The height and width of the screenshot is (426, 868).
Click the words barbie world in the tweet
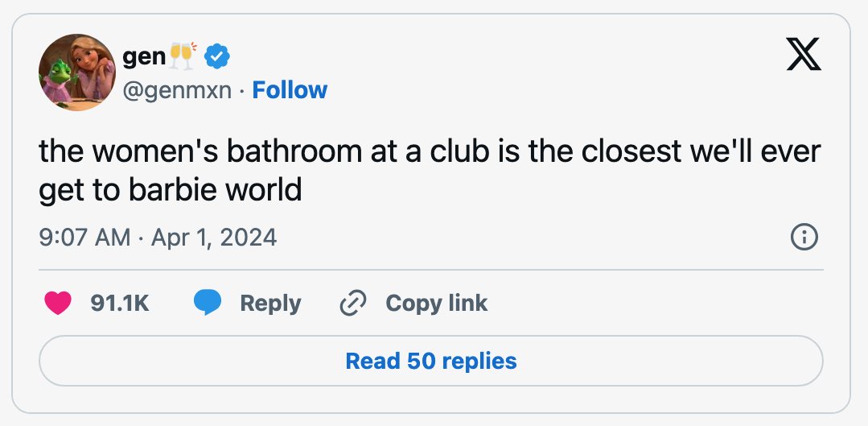216,191
